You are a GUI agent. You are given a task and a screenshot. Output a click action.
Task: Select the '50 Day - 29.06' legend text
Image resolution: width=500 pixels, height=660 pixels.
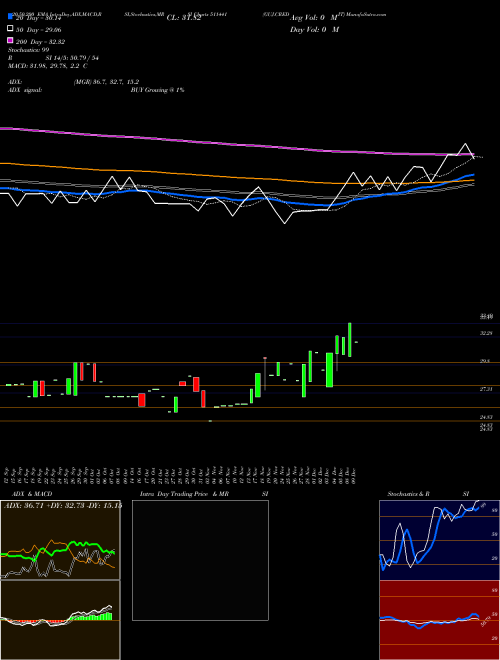pyautogui.click(x=38, y=30)
